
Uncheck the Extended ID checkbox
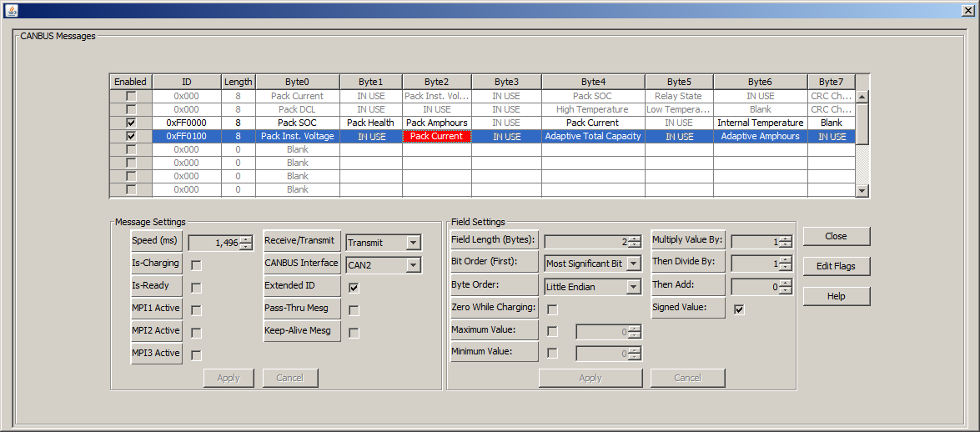(x=354, y=289)
